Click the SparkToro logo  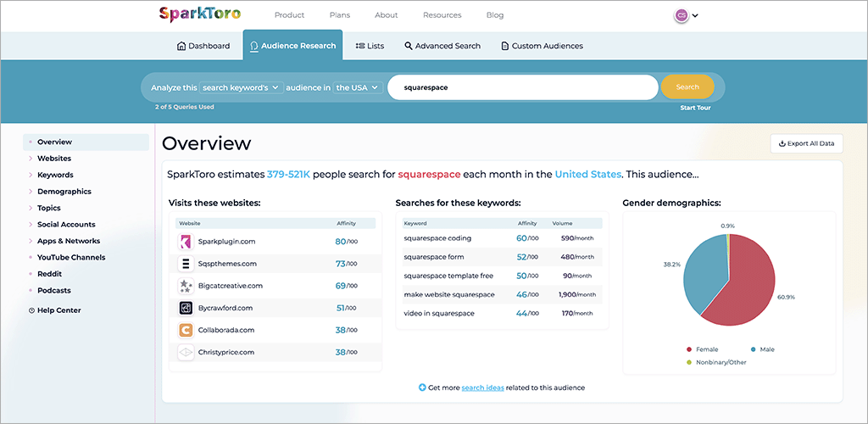200,15
